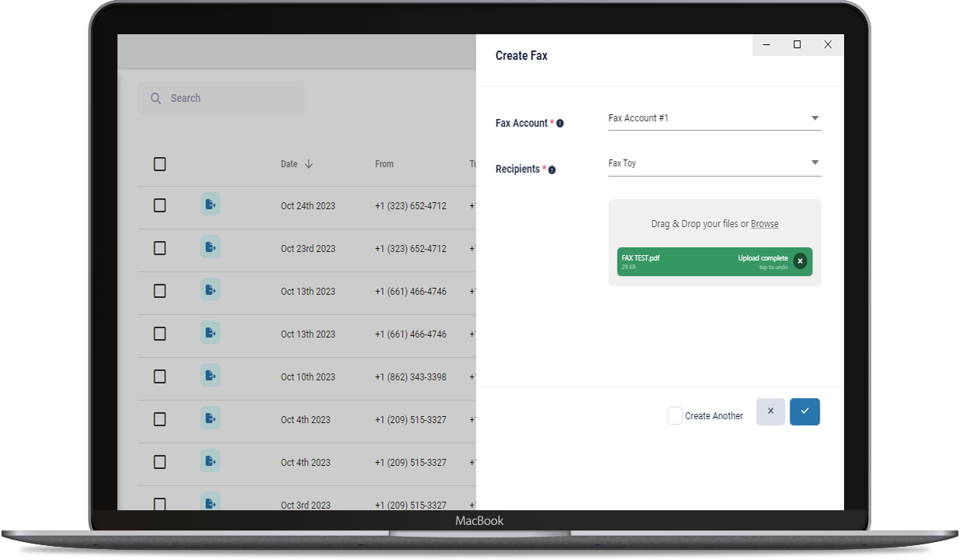
Task: Click the fax icon for Oct 23rd 2023 row
Action: (210, 247)
